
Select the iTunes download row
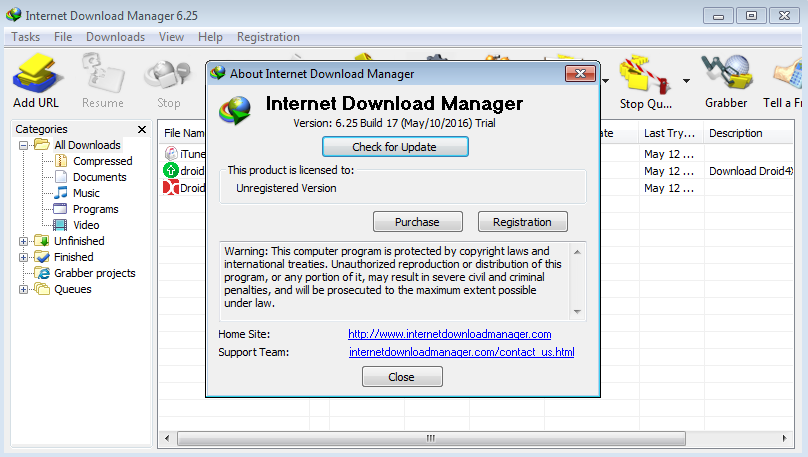184,154
